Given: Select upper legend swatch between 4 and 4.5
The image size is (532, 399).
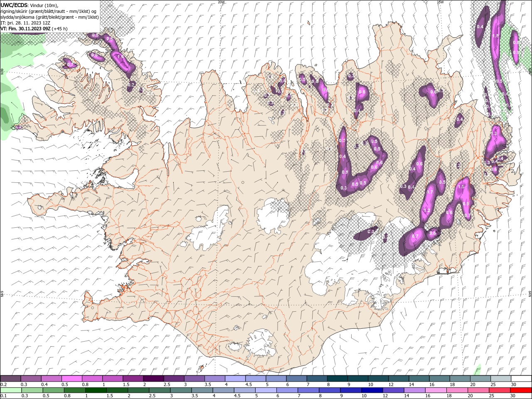Looking at the screenshot, I should click(x=235, y=379).
